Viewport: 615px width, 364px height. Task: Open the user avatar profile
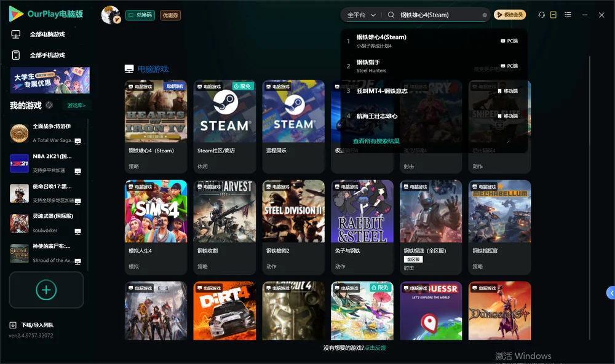111,15
